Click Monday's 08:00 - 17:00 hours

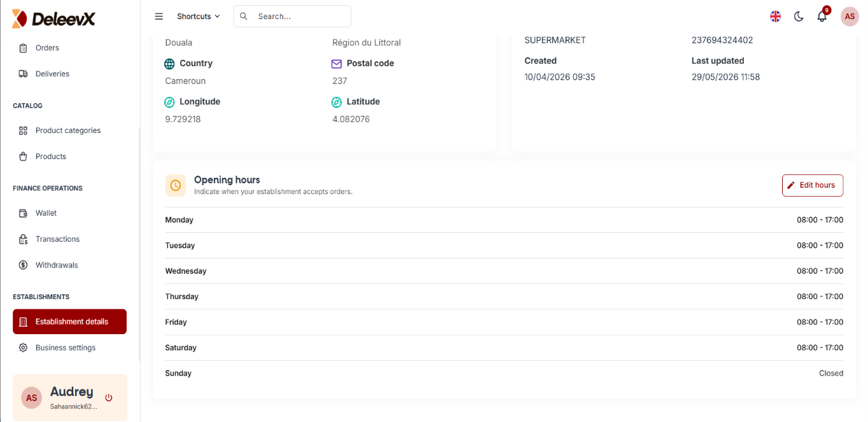click(x=820, y=220)
